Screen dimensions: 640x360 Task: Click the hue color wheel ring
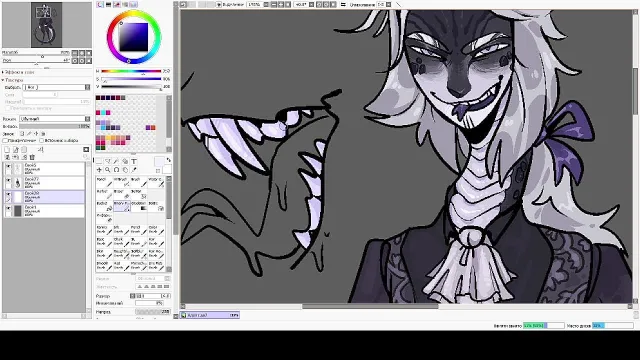[134, 14]
